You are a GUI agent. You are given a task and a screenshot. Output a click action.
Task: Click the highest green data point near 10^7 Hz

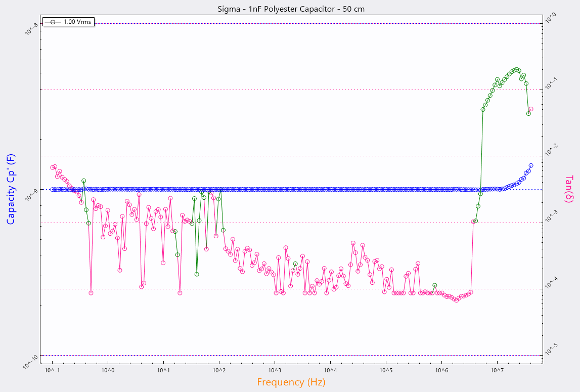pos(516,70)
